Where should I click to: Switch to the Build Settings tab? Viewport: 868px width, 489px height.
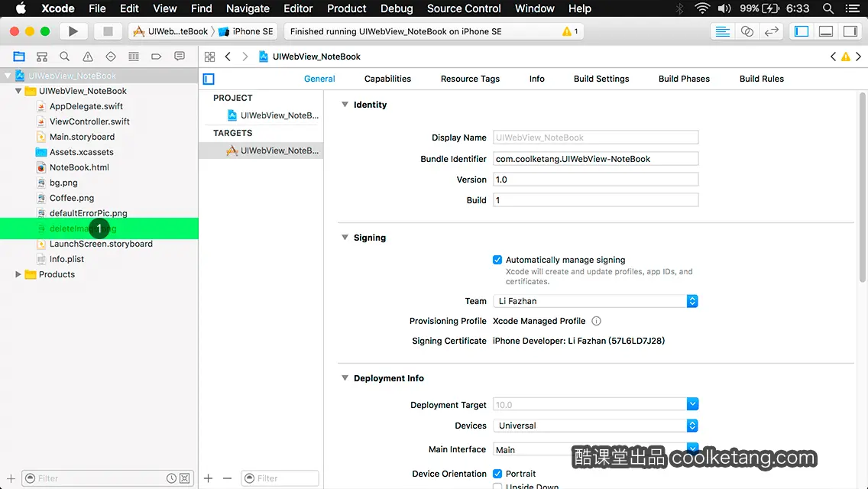[x=601, y=79]
